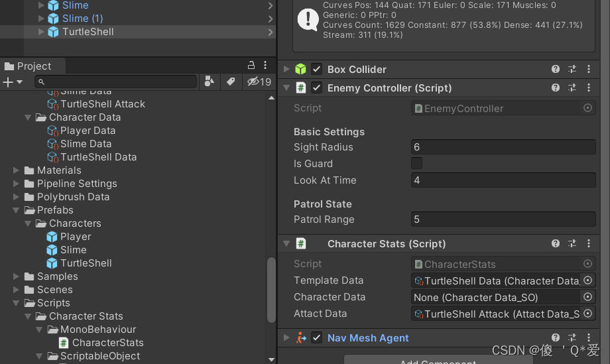Disable the Nav Mesh Agent checkbox
The image size is (610, 364).
click(x=317, y=337)
